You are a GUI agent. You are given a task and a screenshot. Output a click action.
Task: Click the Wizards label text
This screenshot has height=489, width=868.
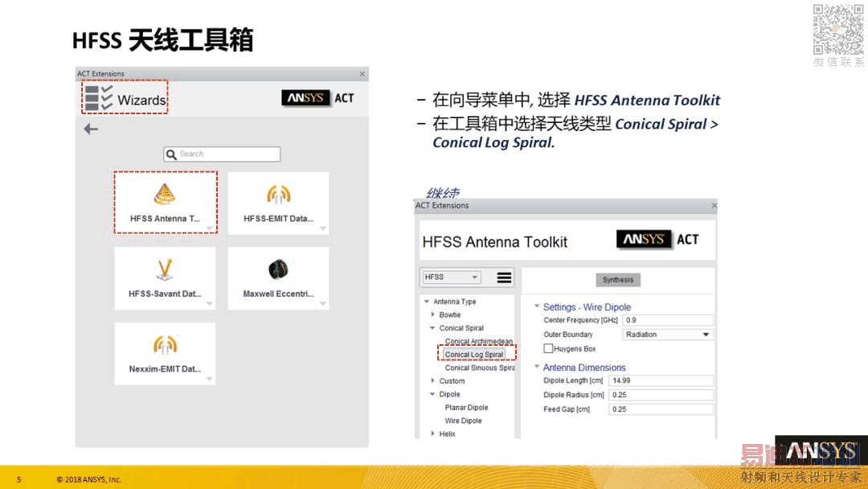tap(141, 100)
